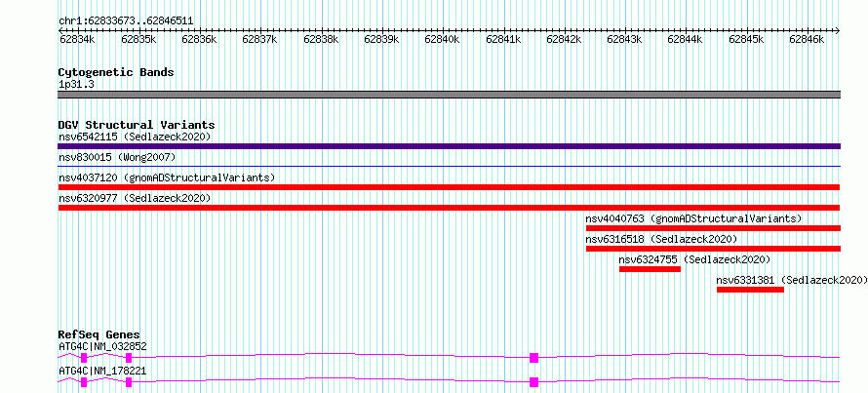This screenshot has height=393, width=868.
Task: Select the 62838k ruler tick label
Action: pyautogui.click(x=321, y=39)
